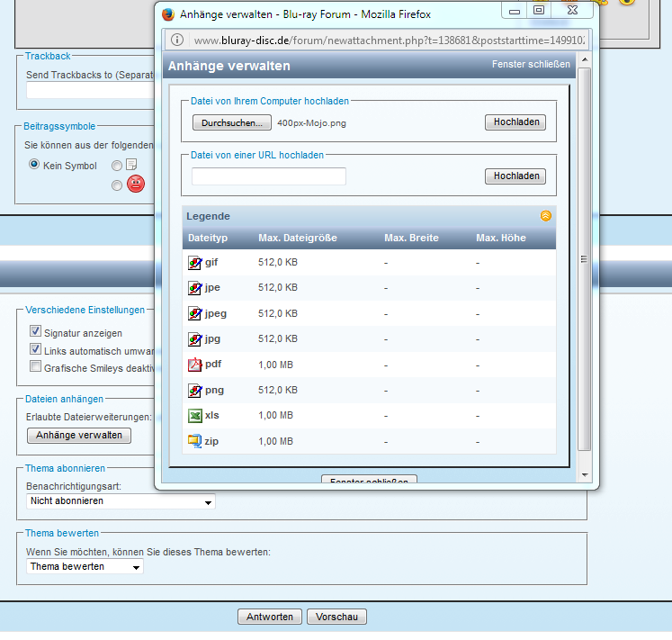Select the red angry smiley post icon

pos(135,185)
